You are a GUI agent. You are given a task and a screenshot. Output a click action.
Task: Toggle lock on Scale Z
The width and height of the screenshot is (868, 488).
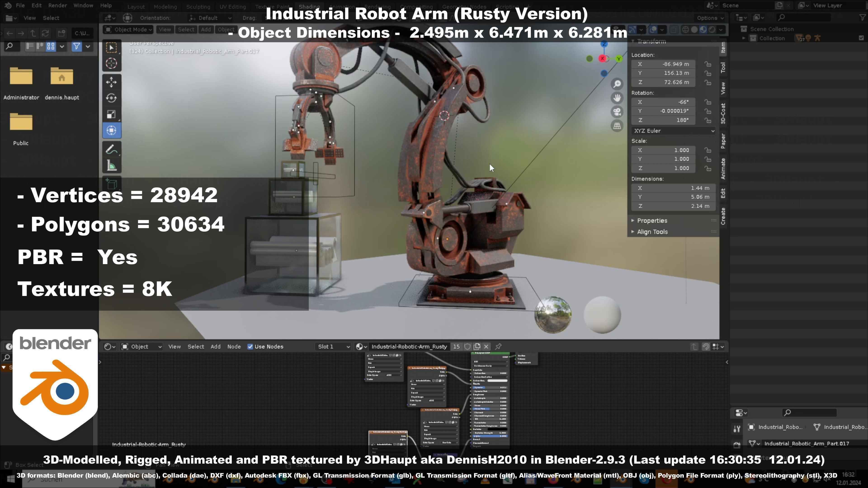708,168
